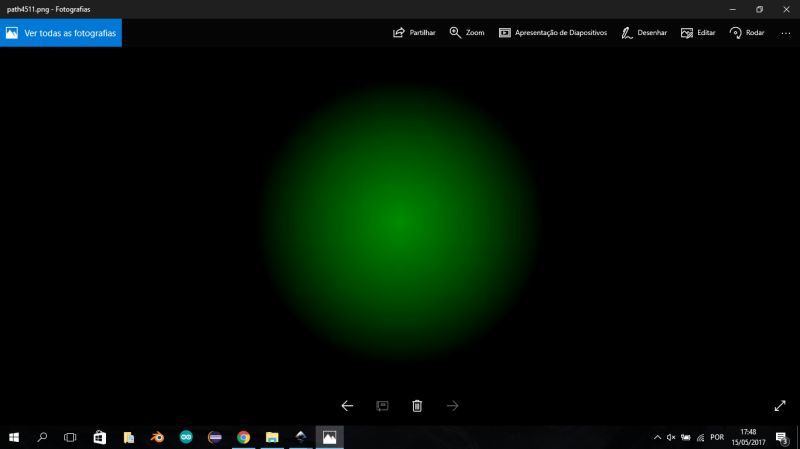Restore down the Fotografias window

[x=759, y=9]
